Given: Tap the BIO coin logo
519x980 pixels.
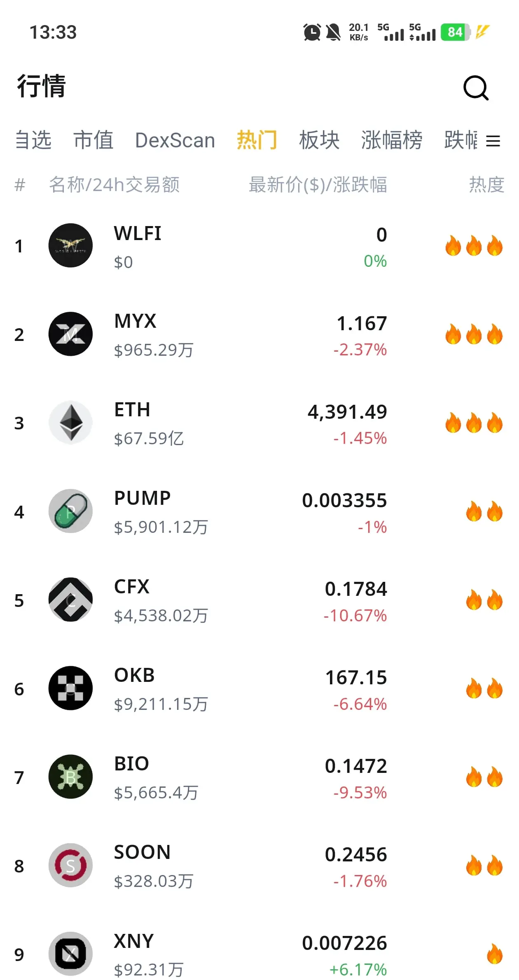Looking at the screenshot, I should coord(70,777).
